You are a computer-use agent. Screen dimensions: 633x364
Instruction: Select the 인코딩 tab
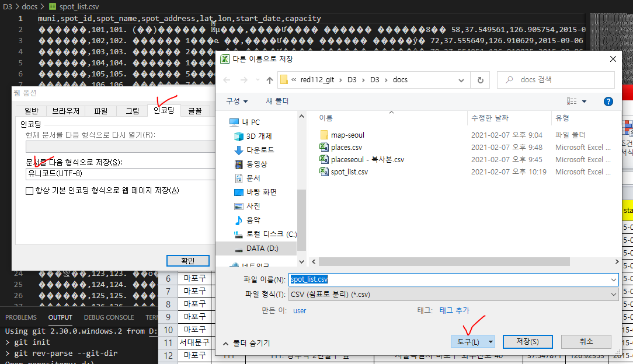coord(164,110)
